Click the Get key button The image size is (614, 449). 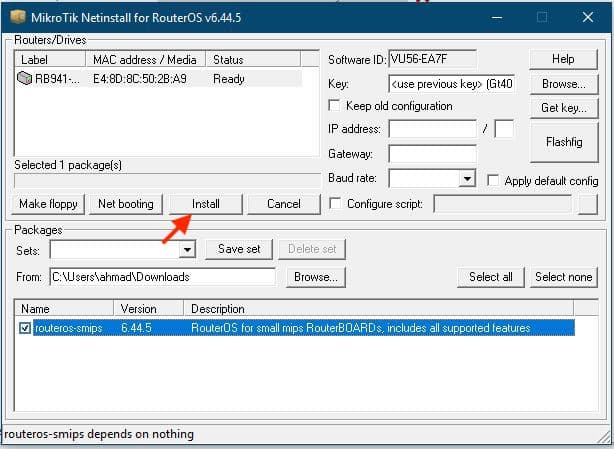564,108
